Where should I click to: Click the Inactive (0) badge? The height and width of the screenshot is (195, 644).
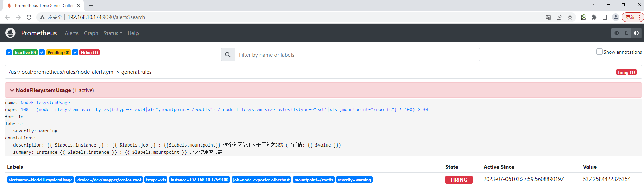25,52
